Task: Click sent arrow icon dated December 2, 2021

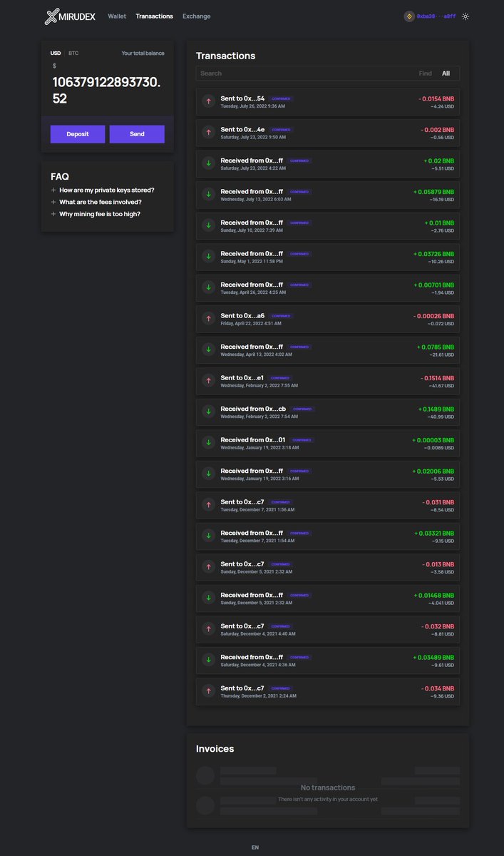Action: [209, 691]
